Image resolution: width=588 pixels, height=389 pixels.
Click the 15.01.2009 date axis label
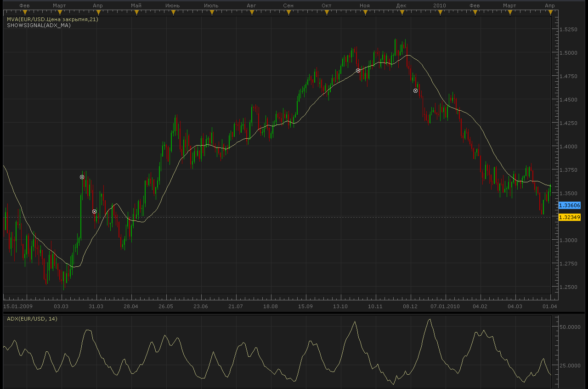[18, 306]
